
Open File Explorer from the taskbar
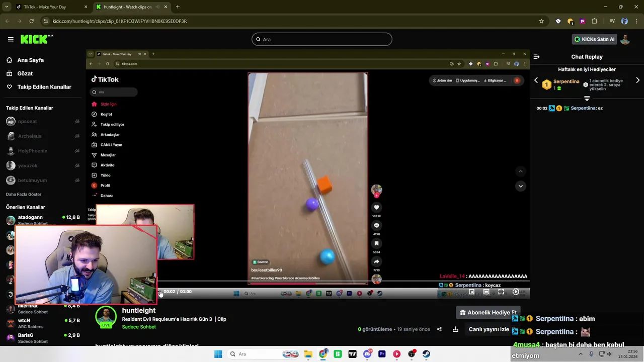point(308,354)
